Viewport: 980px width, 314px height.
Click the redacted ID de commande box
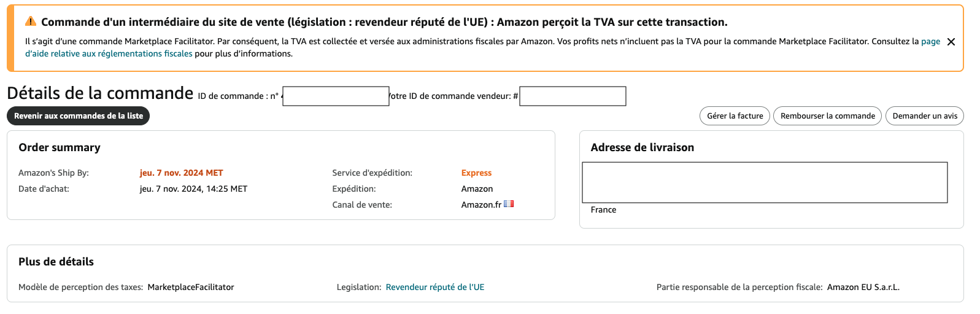point(336,96)
